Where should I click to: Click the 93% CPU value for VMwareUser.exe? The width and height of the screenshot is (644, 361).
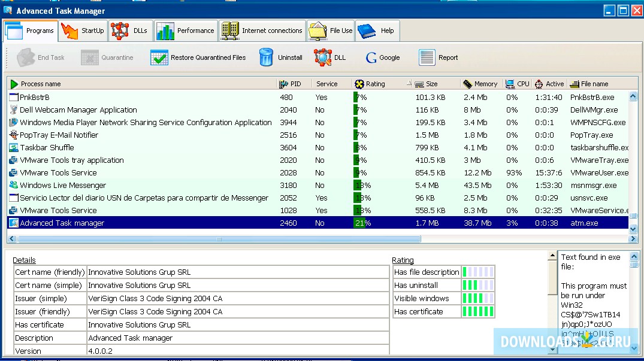pos(514,172)
